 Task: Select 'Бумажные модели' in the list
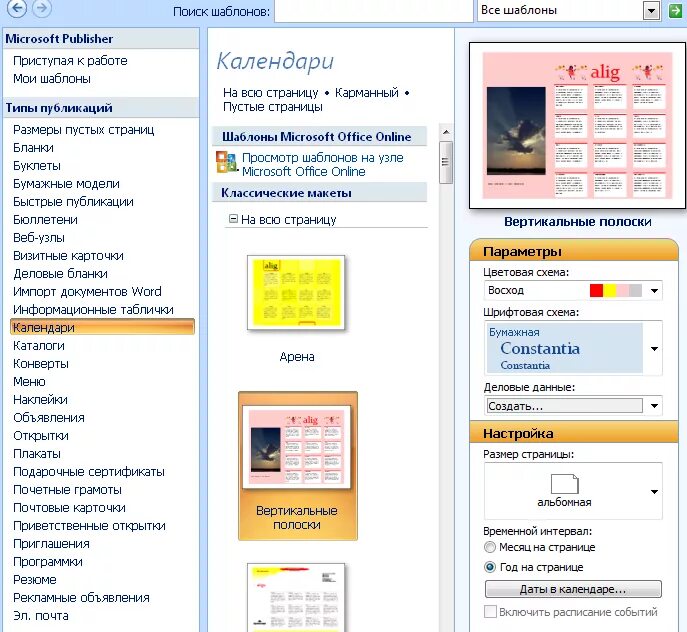pos(66,184)
